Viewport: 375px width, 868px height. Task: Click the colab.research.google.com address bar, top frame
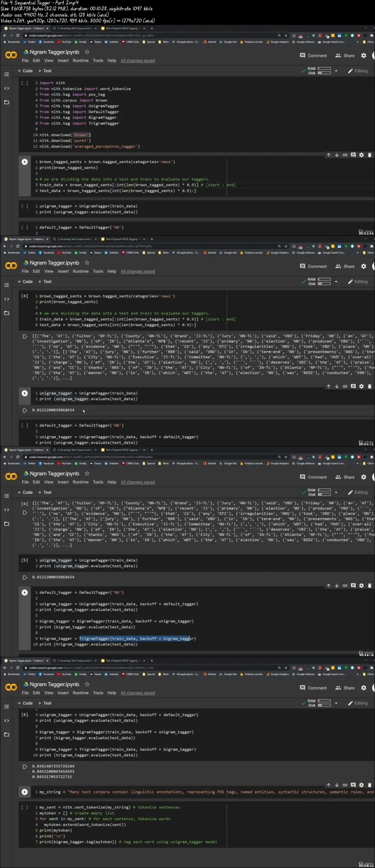pos(150,36)
